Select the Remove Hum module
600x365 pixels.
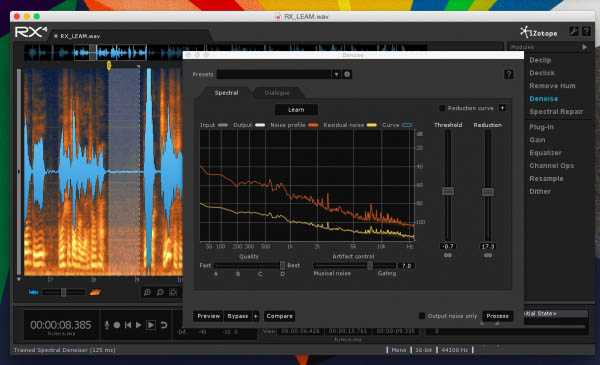pyautogui.click(x=552, y=86)
